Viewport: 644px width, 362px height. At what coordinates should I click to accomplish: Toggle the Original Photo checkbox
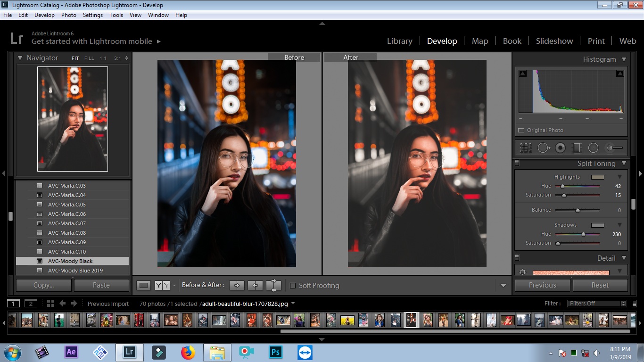click(521, 130)
